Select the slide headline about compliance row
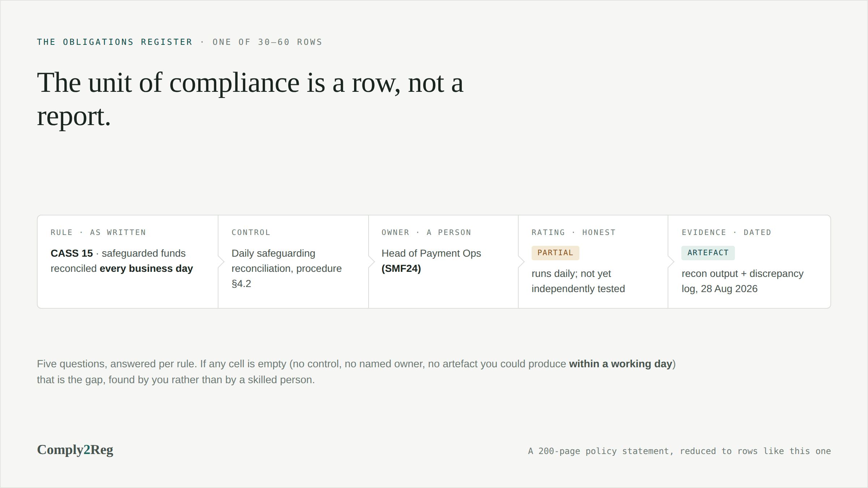 tap(250, 99)
